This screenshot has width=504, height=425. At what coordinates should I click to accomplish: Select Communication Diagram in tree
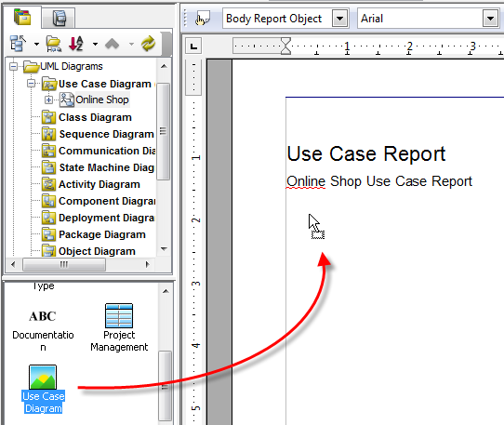tap(107, 151)
